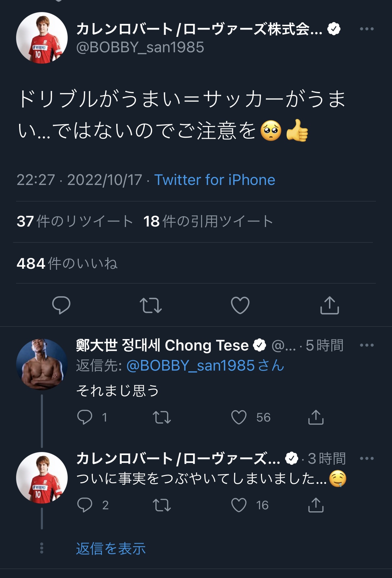
Task: Open more options on the 3時間 reply
Action: [367, 458]
